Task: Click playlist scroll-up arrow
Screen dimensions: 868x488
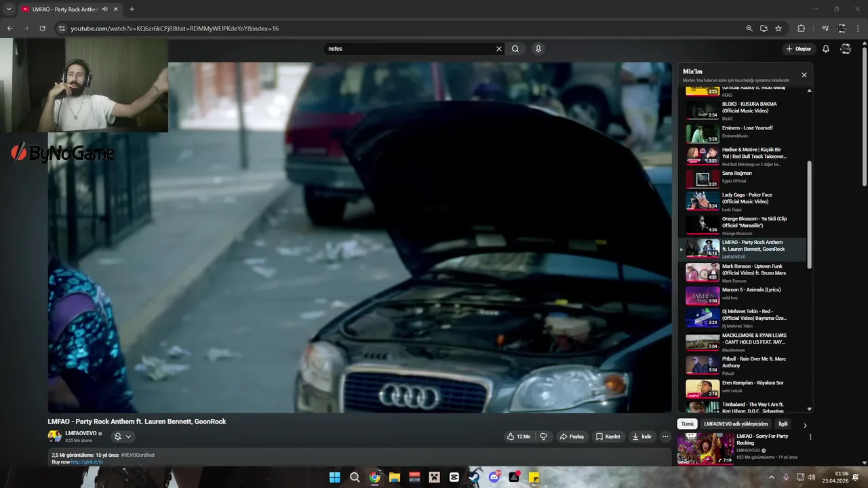Action: (810, 91)
